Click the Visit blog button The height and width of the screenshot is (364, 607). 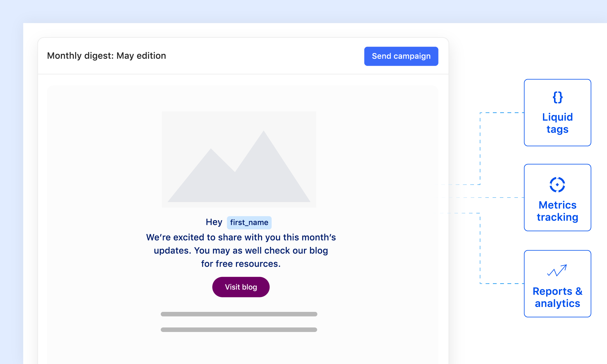coord(240,287)
